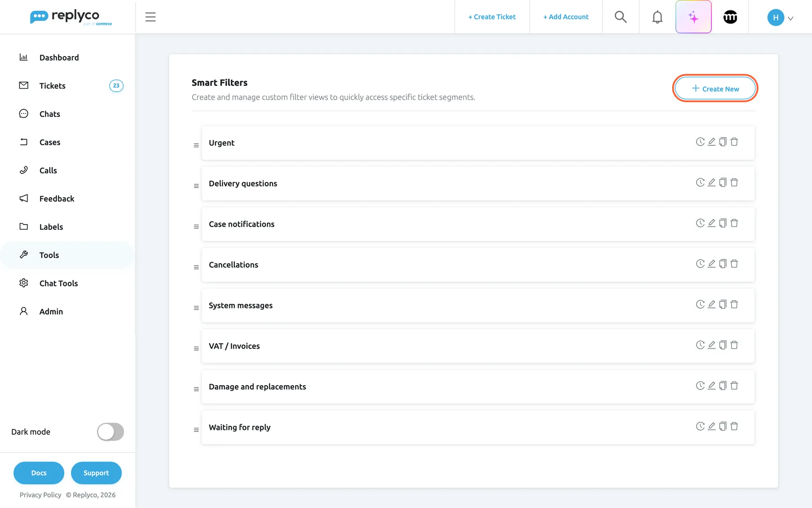Delete the Waiting for reply filter

734,426
